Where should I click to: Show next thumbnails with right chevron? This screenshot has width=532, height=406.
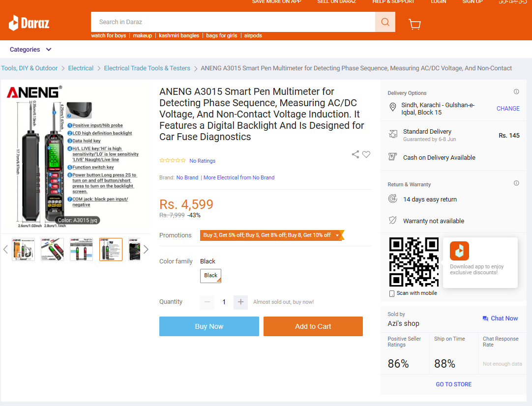click(x=146, y=250)
